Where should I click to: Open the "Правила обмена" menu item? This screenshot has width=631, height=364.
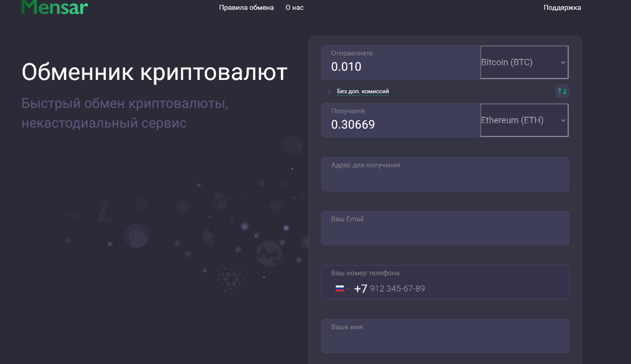point(246,7)
